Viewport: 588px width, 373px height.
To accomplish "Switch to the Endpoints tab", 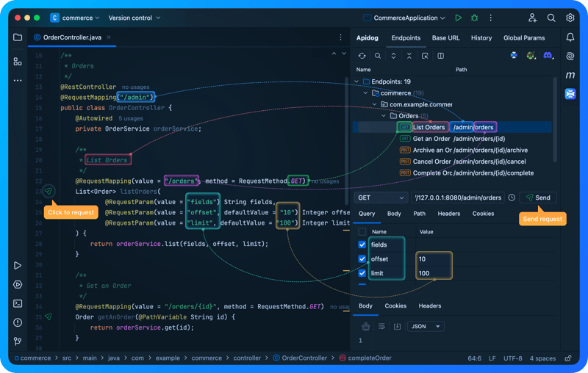I will (x=406, y=38).
